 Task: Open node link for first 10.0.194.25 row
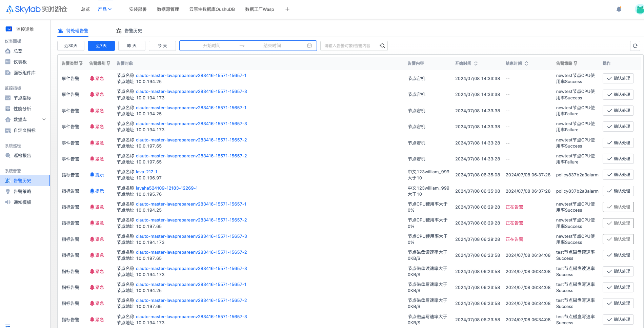191,75
